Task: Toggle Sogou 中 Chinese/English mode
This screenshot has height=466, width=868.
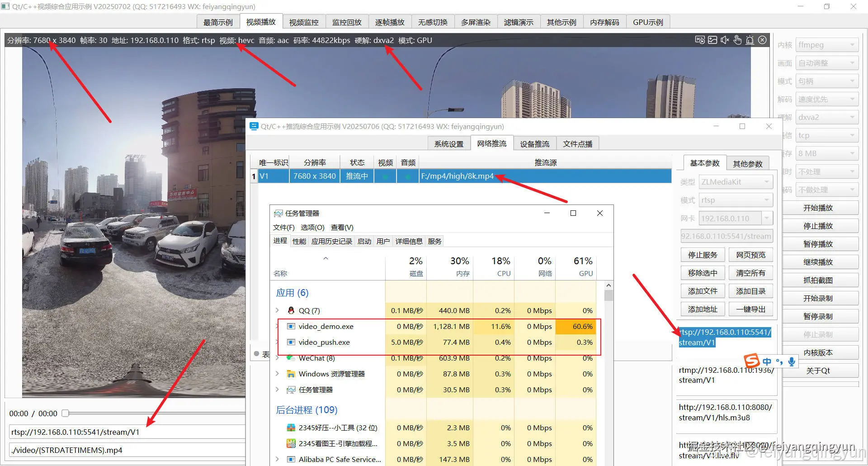Action: (x=767, y=361)
